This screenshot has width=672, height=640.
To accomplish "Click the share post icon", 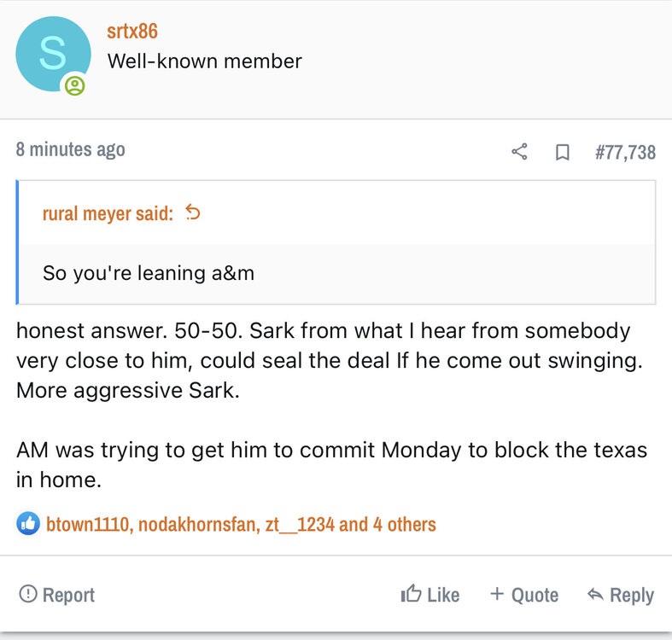I will pos(519,152).
